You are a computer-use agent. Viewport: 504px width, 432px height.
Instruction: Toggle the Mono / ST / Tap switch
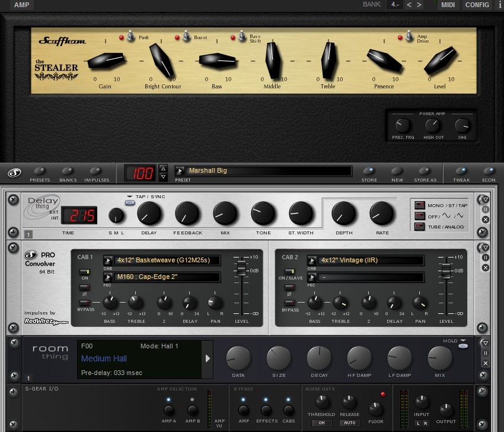420,205
